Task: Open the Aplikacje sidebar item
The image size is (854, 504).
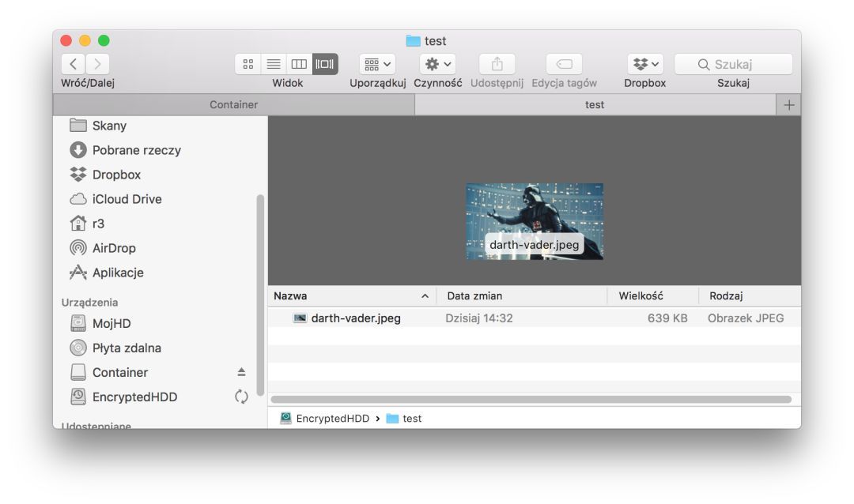Action: coord(117,273)
